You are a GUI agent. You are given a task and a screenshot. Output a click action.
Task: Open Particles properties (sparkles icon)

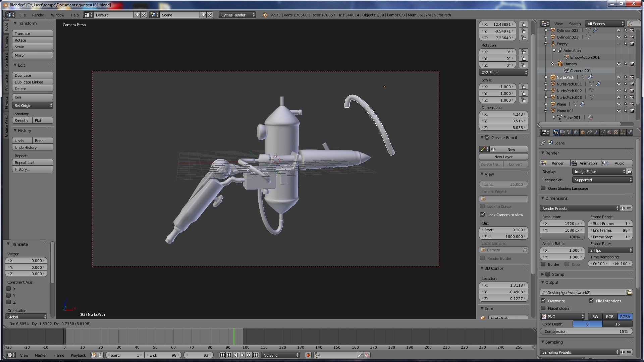click(623, 132)
